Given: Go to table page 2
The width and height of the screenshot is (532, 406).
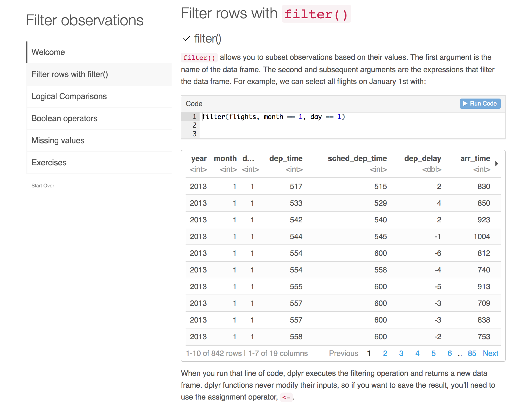Looking at the screenshot, I should coord(385,353).
